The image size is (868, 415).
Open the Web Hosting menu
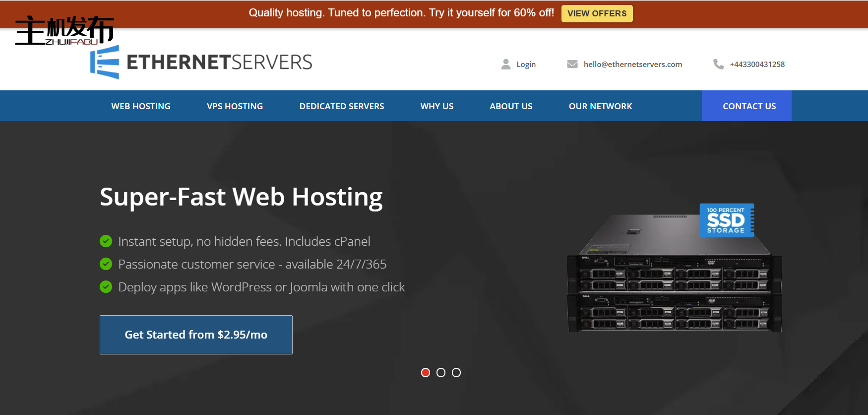pyautogui.click(x=141, y=106)
